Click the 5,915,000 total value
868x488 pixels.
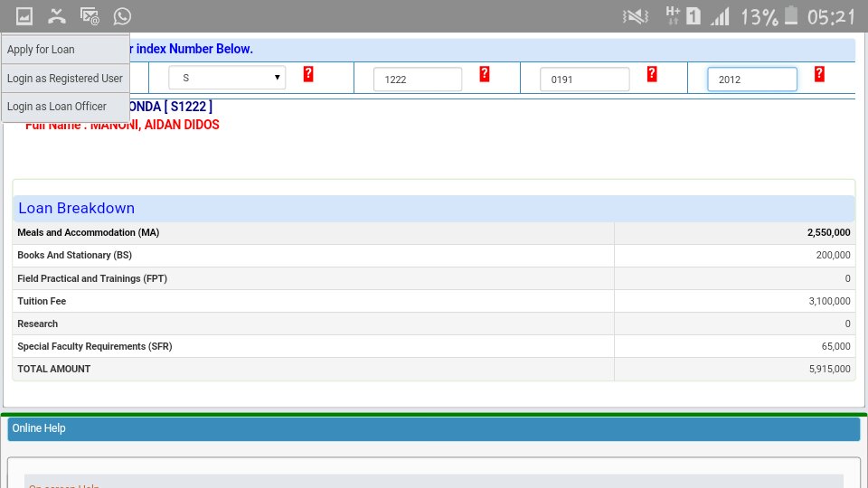pyautogui.click(x=829, y=369)
